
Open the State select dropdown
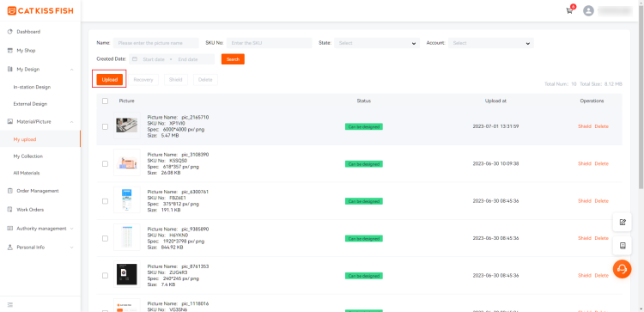click(377, 43)
